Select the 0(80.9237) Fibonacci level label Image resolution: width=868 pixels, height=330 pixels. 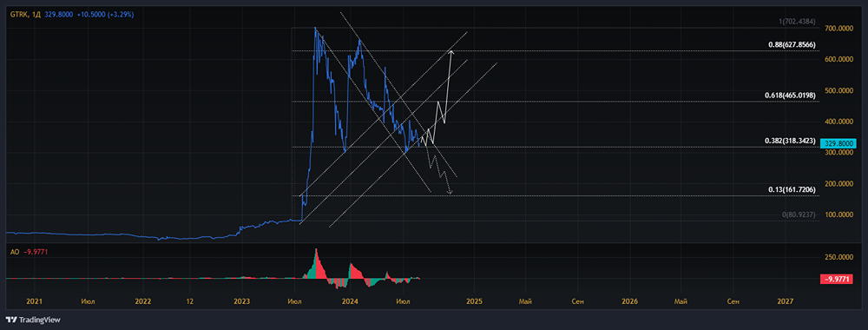pos(799,214)
